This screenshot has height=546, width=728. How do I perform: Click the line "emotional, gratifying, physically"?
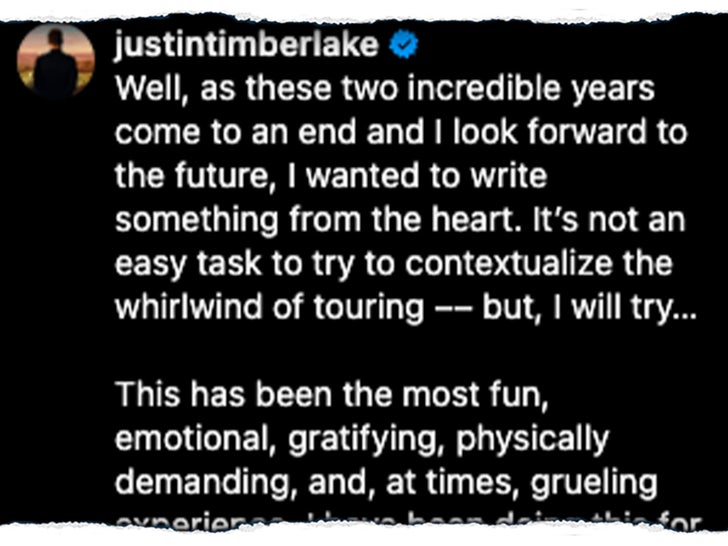362,437
